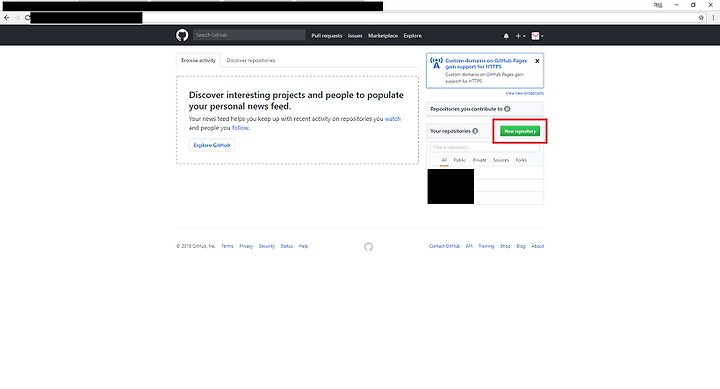
Task: Open the About footer link
Action: coord(538,246)
